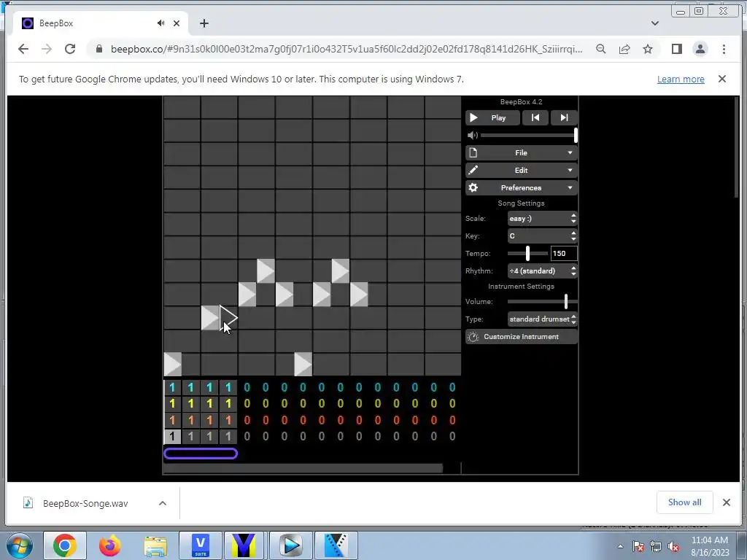Show hidden system tray icons

[620, 547]
